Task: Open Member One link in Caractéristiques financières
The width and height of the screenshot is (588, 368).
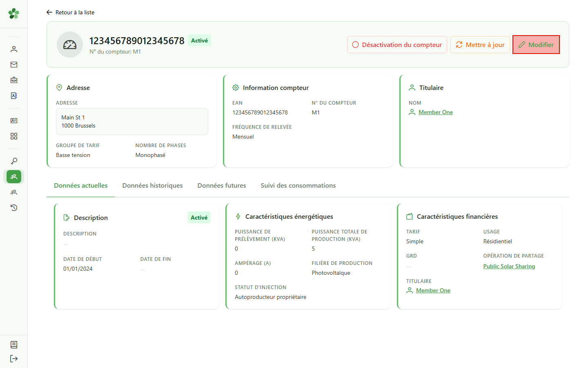Action: (x=433, y=290)
